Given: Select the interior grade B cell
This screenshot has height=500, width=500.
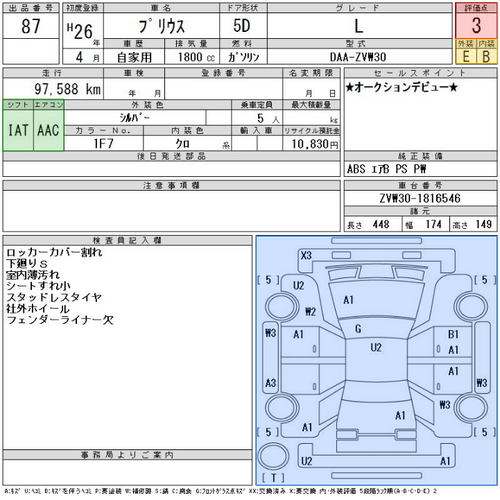Looking at the screenshot, I should pos(487,56).
